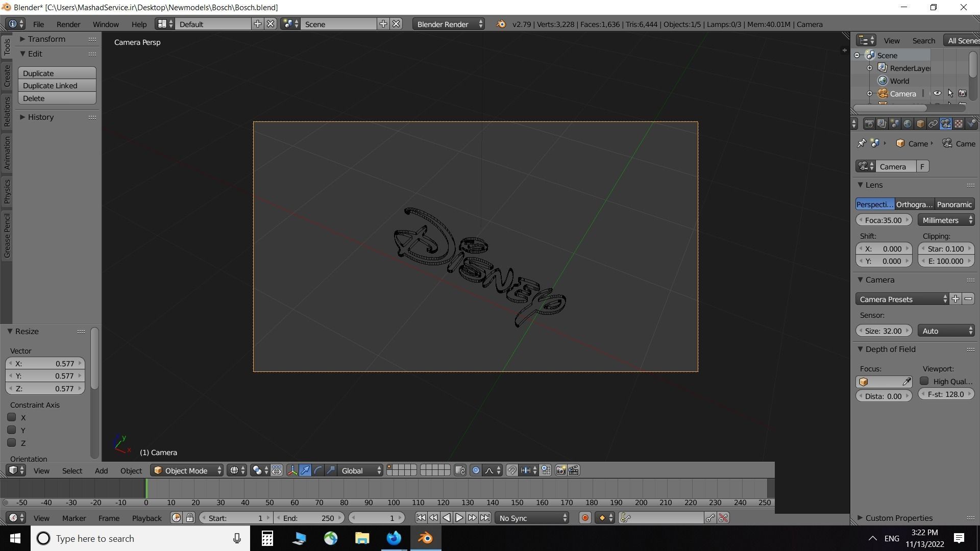Click the insert keyframes key icon
Screen dimensions: 980x551
click(x=710, y=518)
